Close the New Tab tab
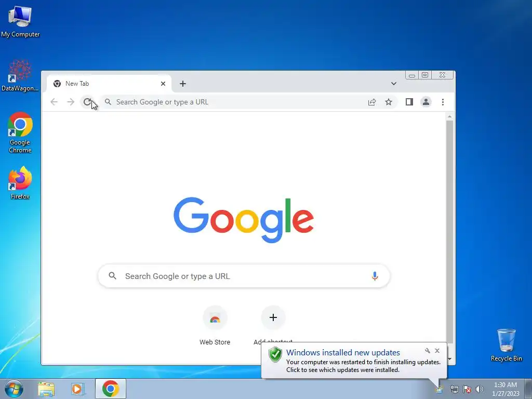 [163, 84]
